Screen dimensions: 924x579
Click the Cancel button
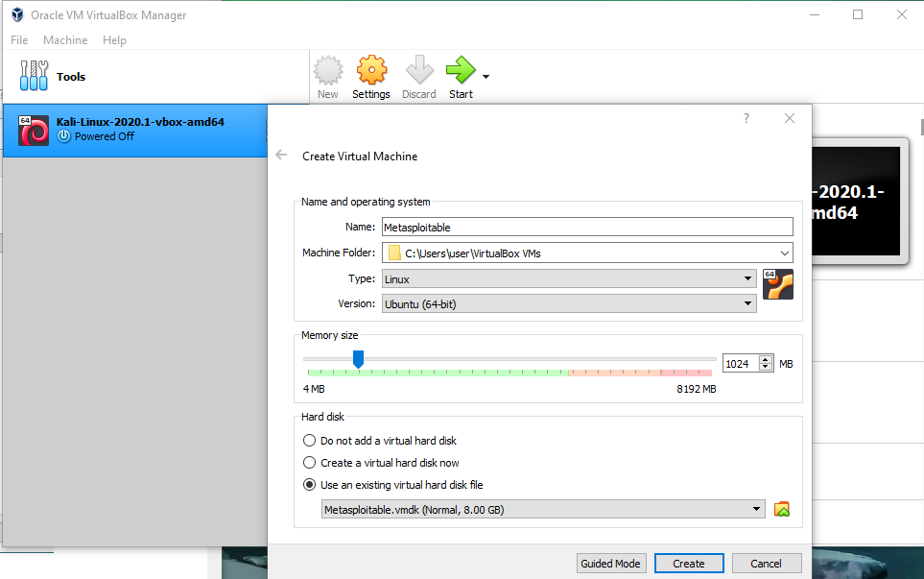click(x=766, y=563)
